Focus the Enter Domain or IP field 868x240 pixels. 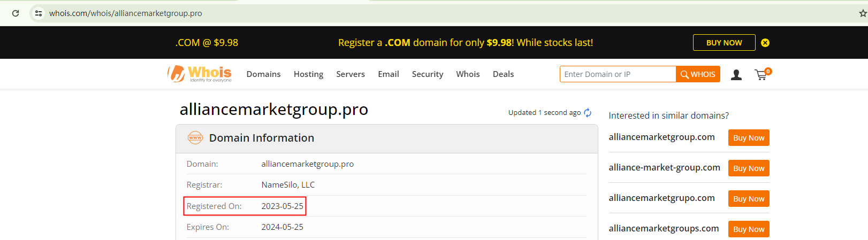618,74
